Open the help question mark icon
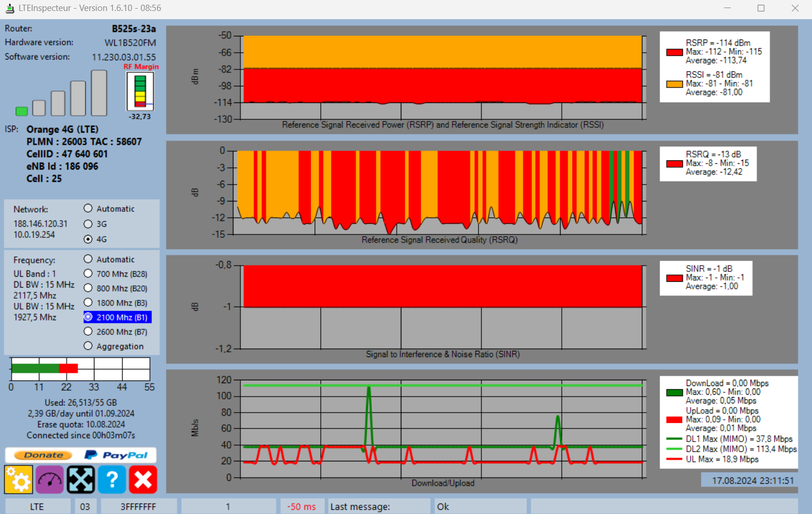This screenshot has width=812, height=514. 112,479
